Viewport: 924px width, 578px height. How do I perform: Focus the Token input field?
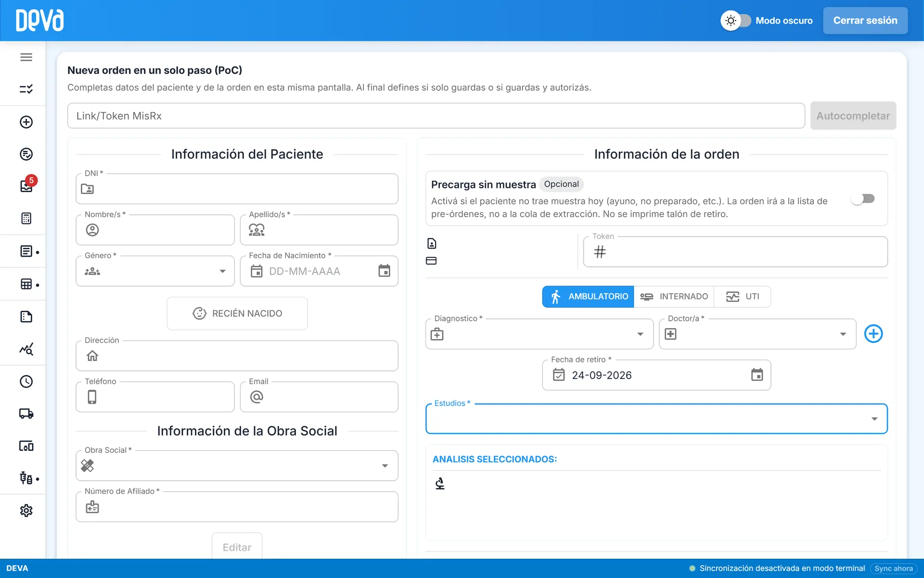coord(735,251)
